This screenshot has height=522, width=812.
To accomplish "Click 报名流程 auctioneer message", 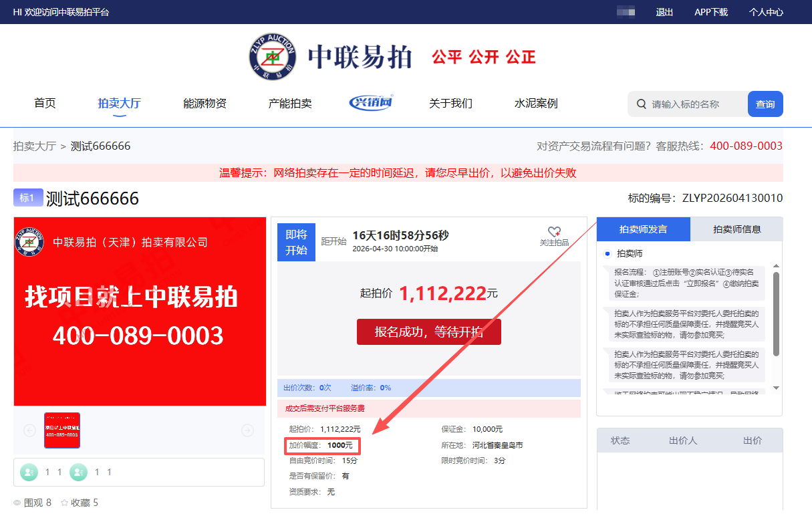I will (686, 283).
